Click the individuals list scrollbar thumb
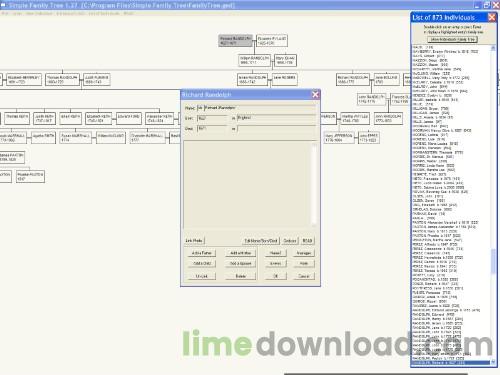This screenshot has width=500, height=375. (493, 262)
